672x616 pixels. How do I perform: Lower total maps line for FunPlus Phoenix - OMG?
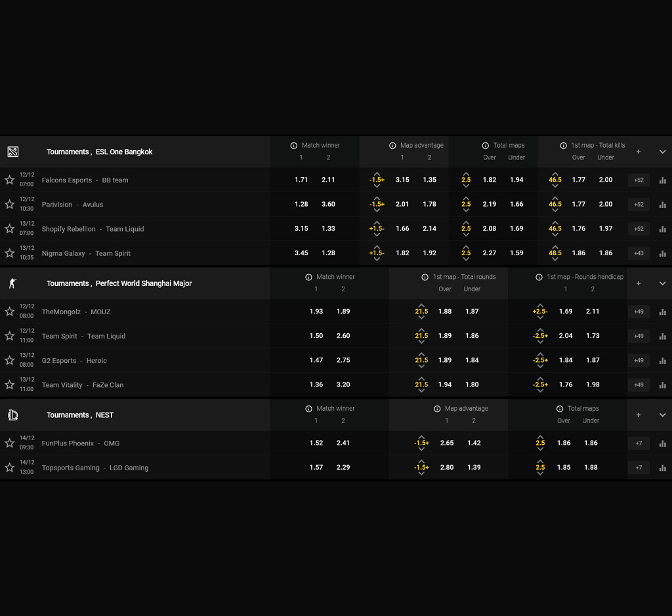[540, 449]
